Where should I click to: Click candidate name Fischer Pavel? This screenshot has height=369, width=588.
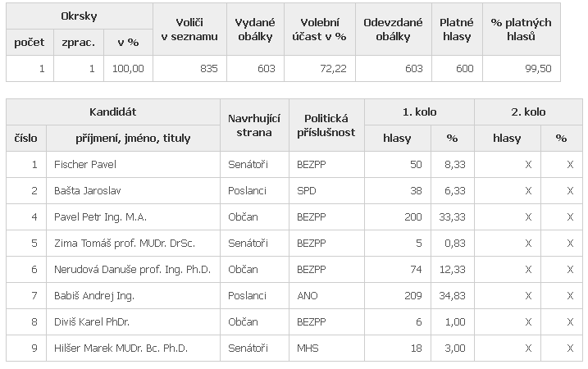click(85, 165)
